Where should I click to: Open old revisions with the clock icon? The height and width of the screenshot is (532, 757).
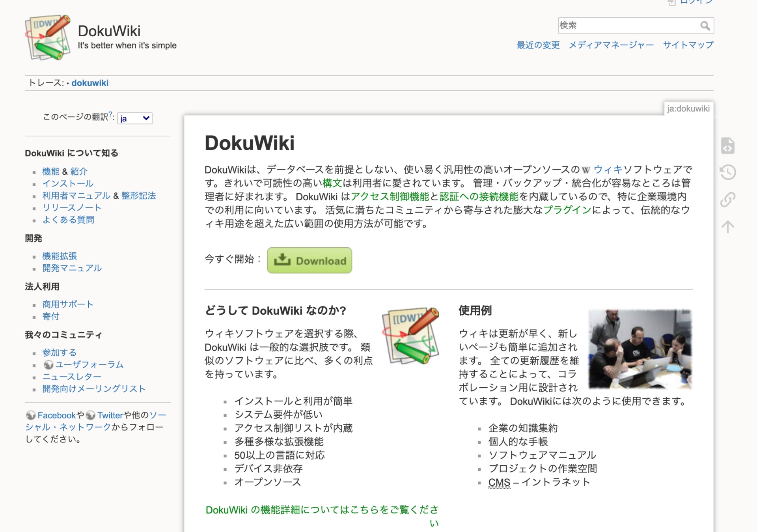click(727, 172)
